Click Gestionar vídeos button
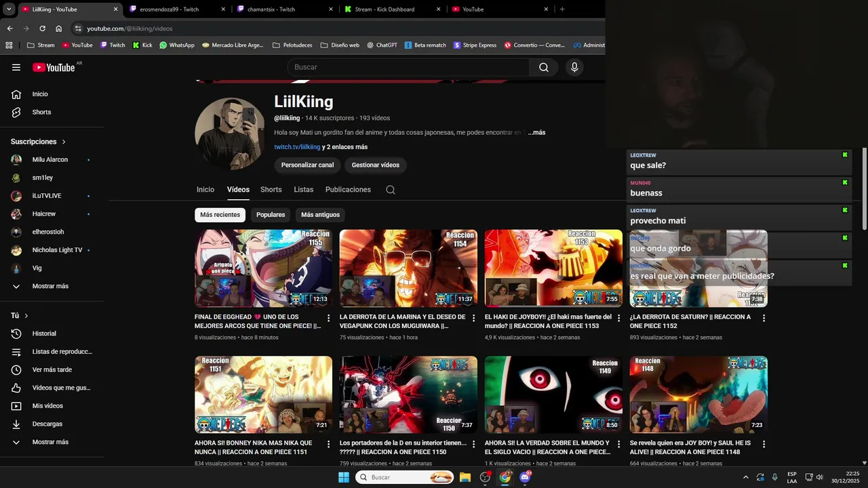This screenshot has height=488, width=868. 376,165
